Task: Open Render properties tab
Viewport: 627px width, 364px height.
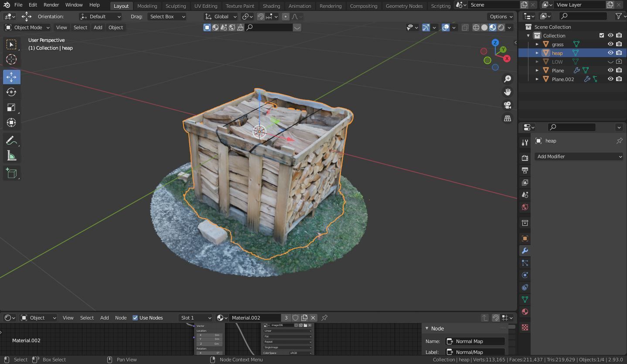Action: coord(525,158)
